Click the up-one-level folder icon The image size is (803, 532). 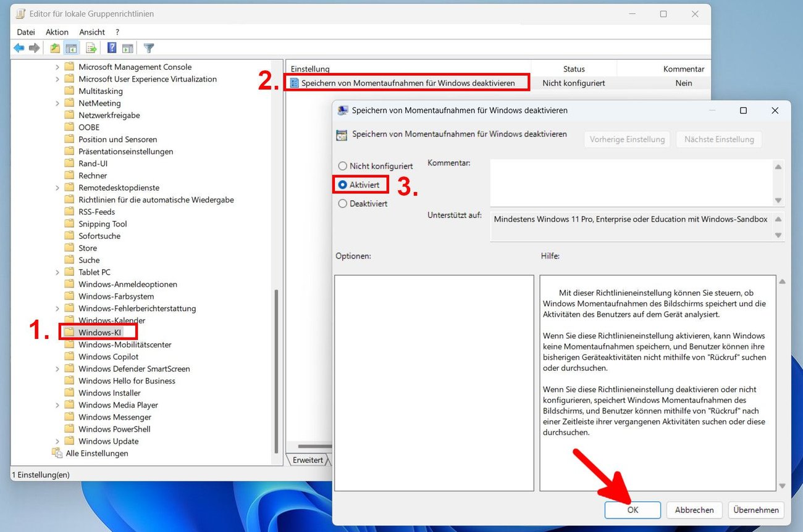pos(54,48)
